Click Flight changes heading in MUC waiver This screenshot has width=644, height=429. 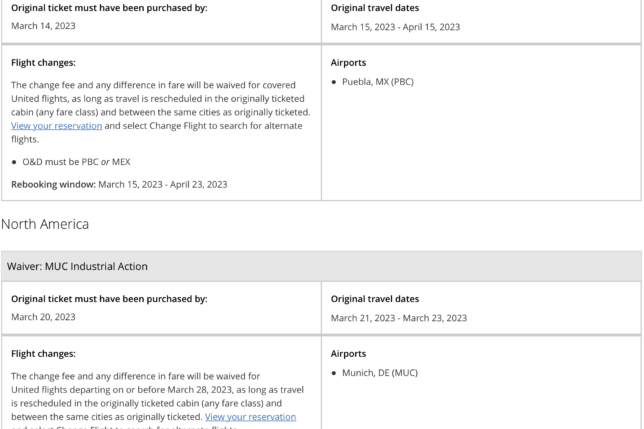click(43, 354)
